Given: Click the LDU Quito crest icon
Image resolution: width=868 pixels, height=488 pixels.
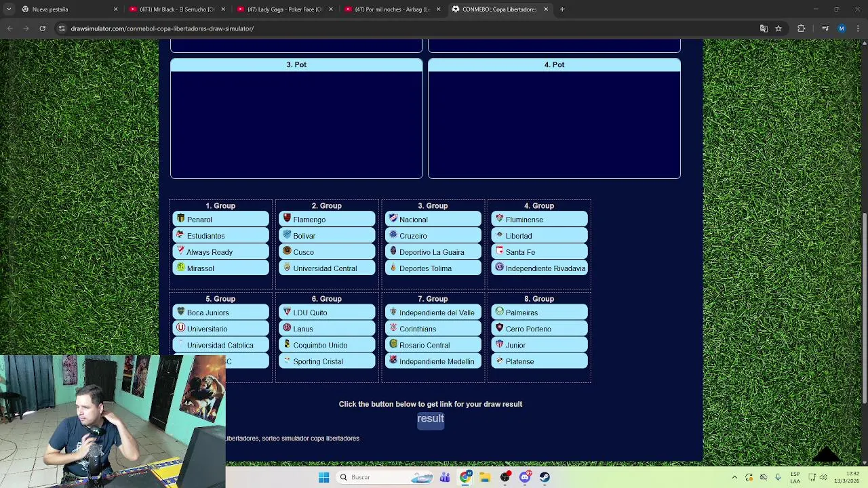Looking at the screenshot, I should click(287, 312).
